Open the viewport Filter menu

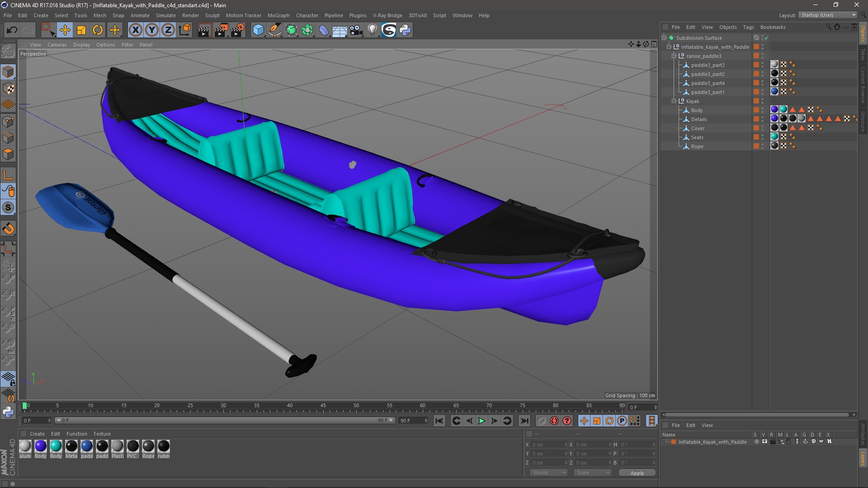tap(127, 45)
